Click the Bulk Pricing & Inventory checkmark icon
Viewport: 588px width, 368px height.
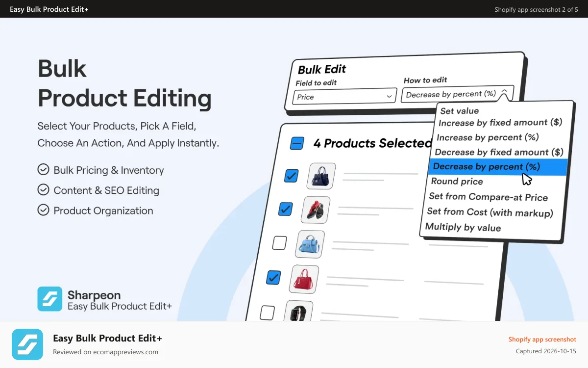click(44, 170)
